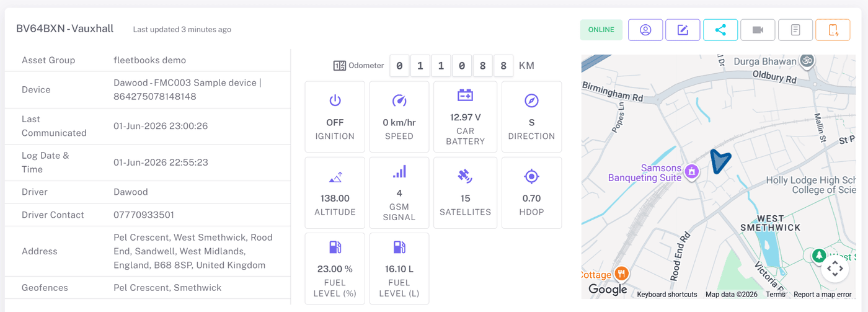Click the HDOP crosshair target icon

(531, 177)
